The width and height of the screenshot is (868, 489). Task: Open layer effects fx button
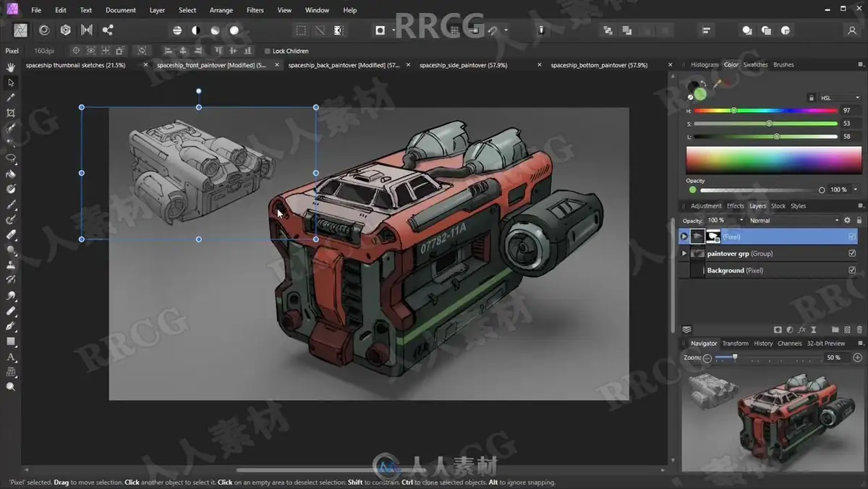coord(801,329)
